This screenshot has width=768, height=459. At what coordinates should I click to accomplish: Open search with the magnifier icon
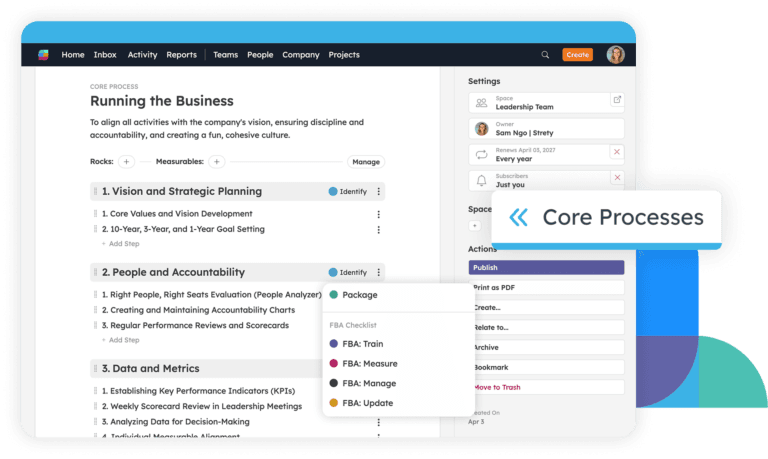tap(545, 55)
